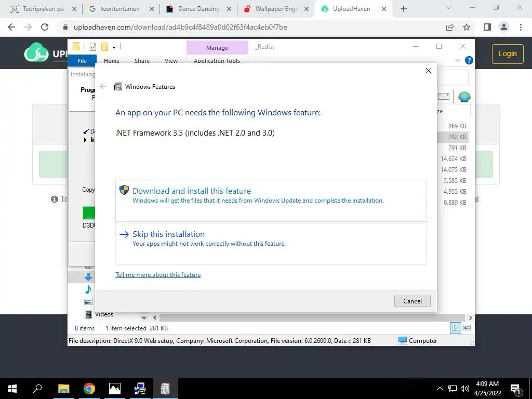Choose Skip this installation
The height and width of the screenshot is (399, 532).
[270, 244]
